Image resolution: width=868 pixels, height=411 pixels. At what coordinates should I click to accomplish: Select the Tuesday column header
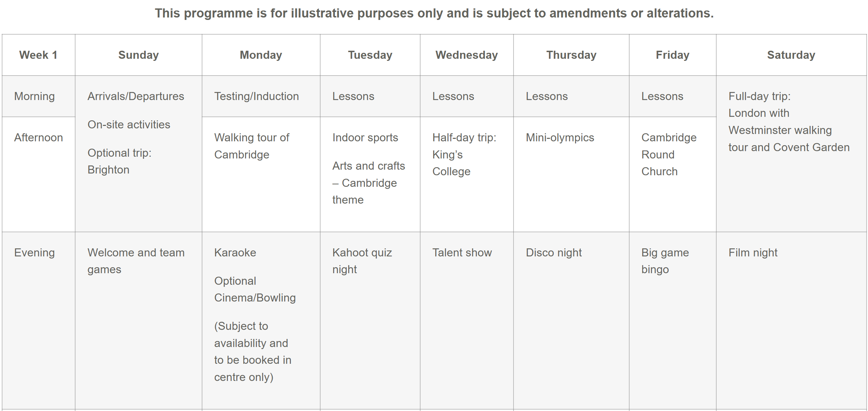coord(370,55)
